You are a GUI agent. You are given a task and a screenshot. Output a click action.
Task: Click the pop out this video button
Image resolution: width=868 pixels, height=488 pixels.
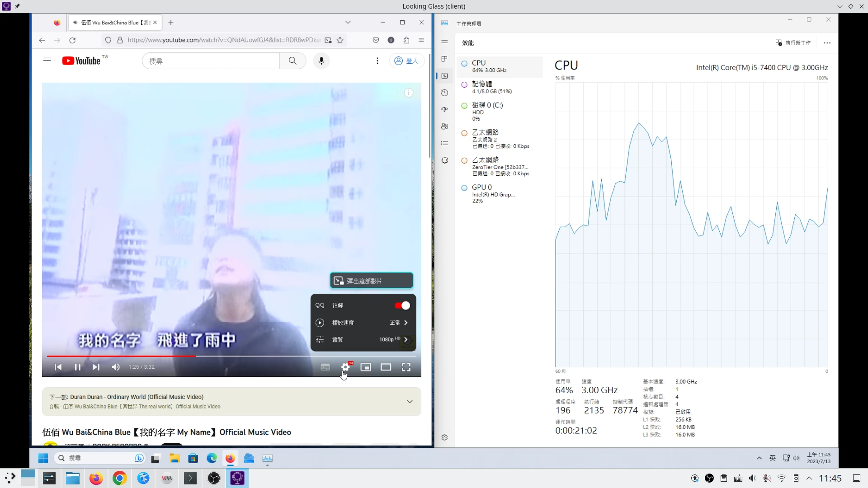371,281
